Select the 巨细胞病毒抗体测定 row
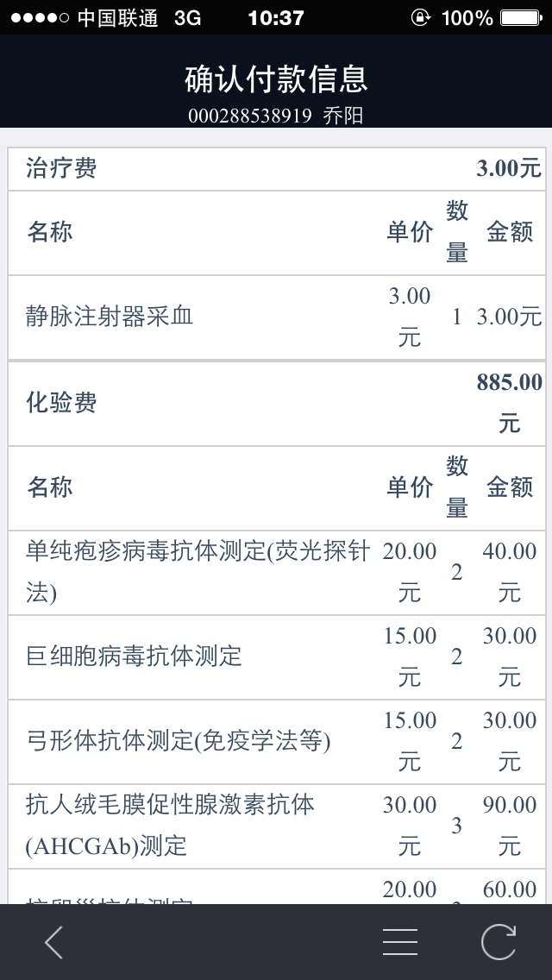This screenshot has height=980, width=552. coord(135,656)
